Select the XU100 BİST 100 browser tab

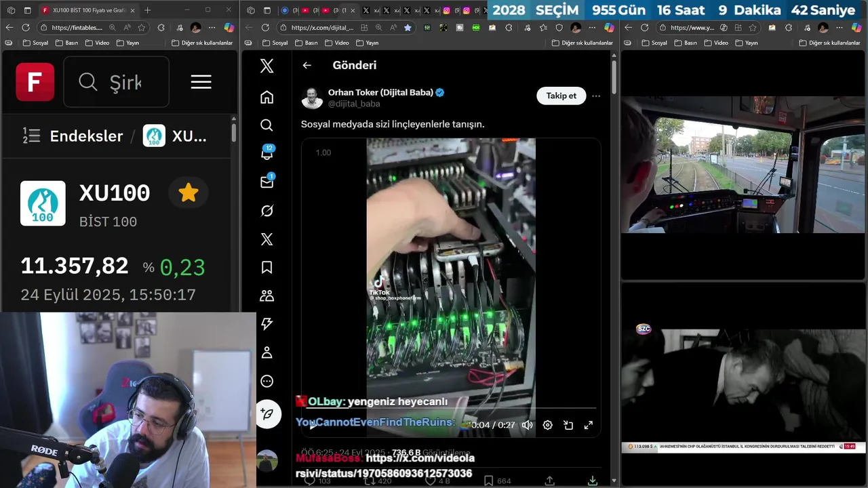point(87,10)
